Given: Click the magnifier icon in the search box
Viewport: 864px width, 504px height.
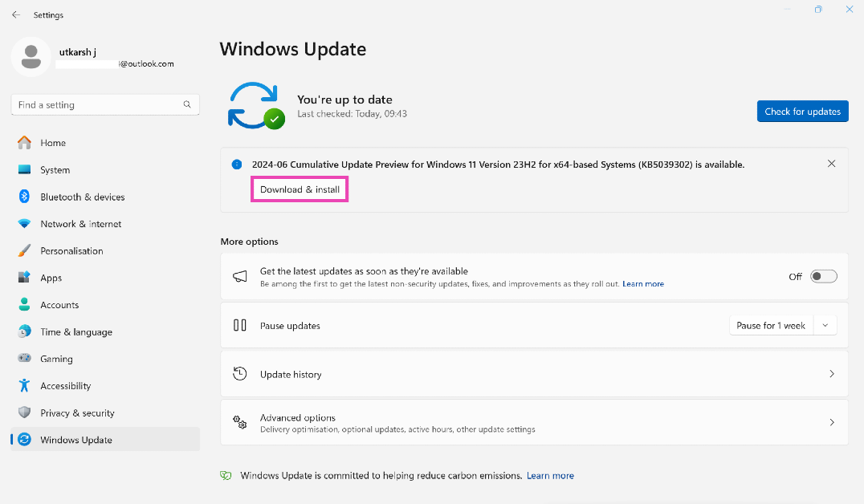Looking at the screenshot, I should pyautogui.click(x=187, y=104).
